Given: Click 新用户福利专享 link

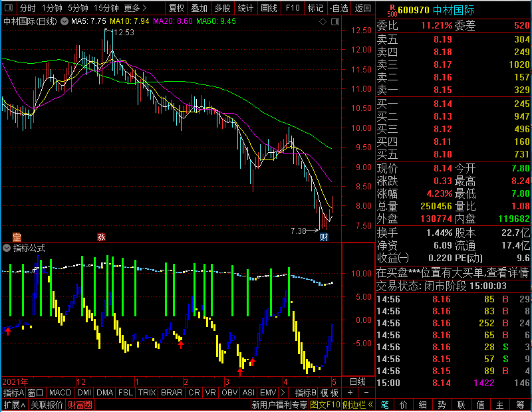Looking at the screenshot, I should (279, 405).
